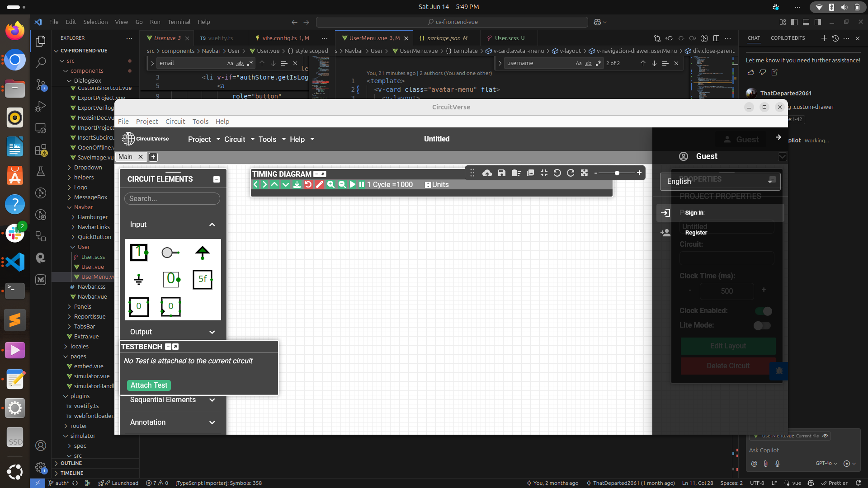Open the Tools menu in CircuitVerse

pyautogui.click(x=268, y=139)
